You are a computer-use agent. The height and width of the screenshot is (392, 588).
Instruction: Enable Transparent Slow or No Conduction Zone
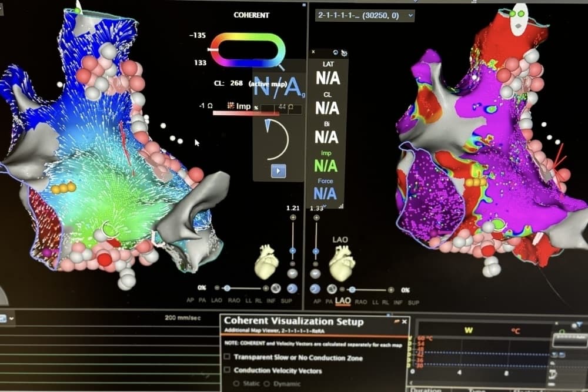(227, 356)
